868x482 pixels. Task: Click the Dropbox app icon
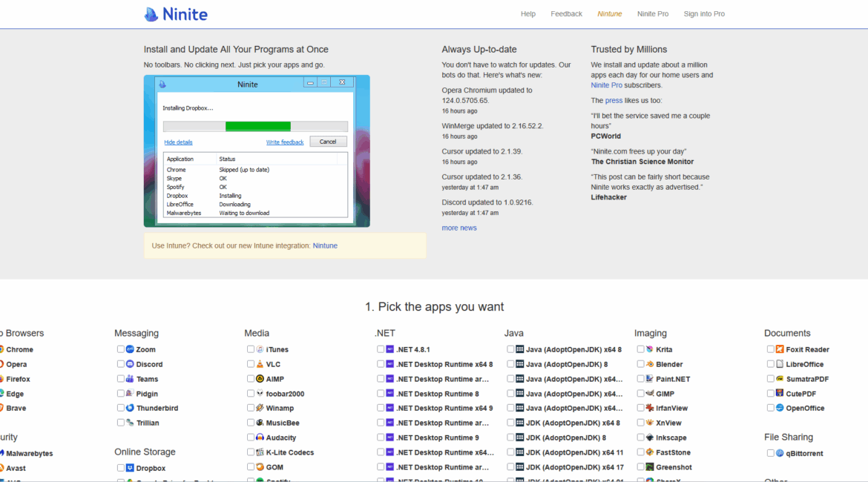coord(130,468)
